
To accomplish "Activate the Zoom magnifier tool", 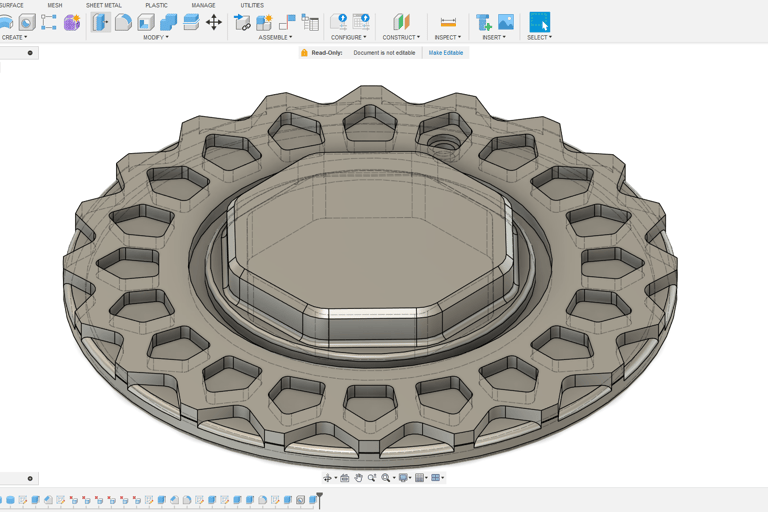I will 372,478.
